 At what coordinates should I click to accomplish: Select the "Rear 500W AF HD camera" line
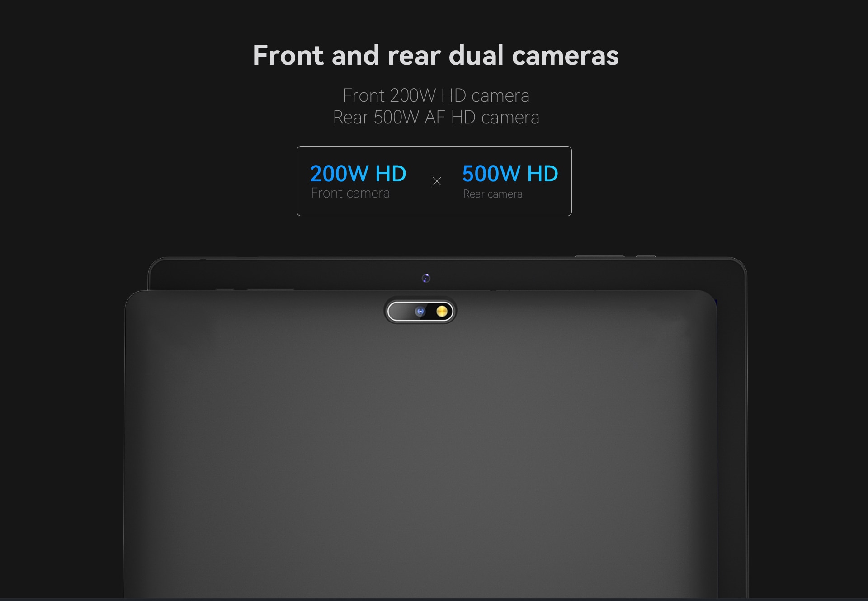[x=436, y=117]
